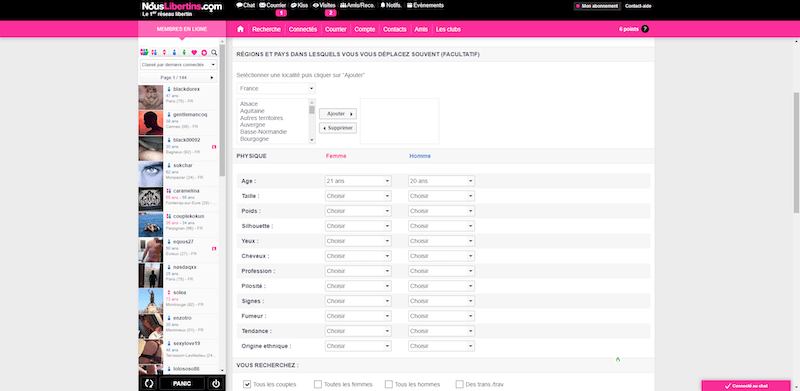Open the Connectés menu
800x391 pixels.
pos(303,29)
